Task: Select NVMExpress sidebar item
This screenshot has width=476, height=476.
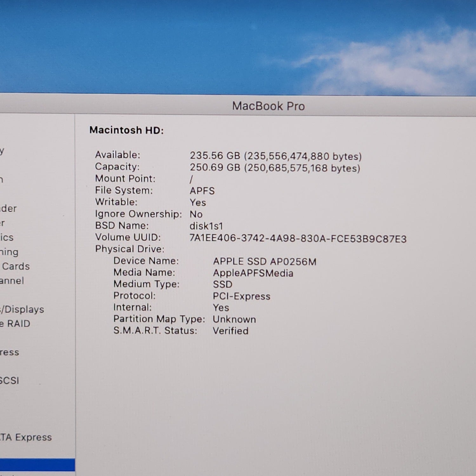Action: coord(10,352)
